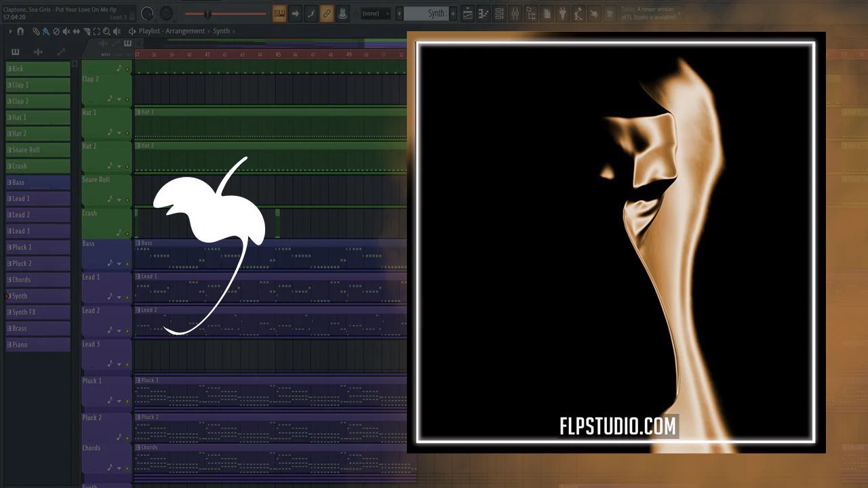The height and width of the screenshot is (488, 868).
Task: Select the Snare Roll pattern in the picker
Action: coord(38,150)
